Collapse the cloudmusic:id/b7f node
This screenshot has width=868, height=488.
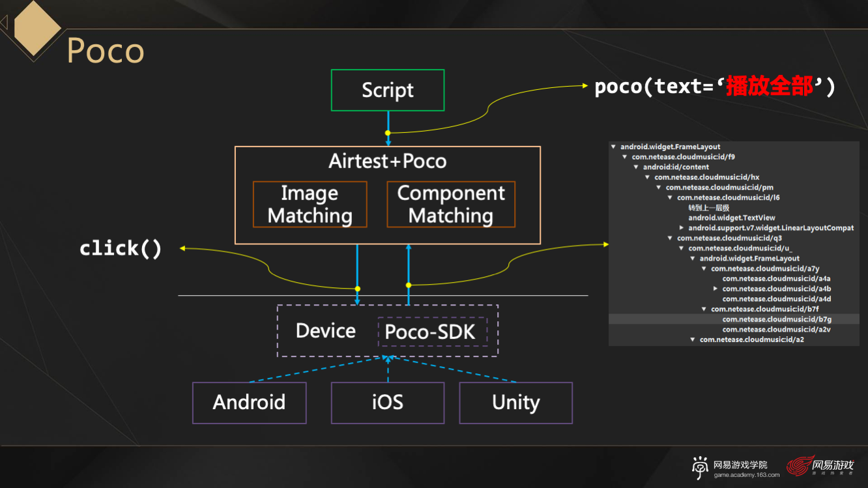[x=704, y=309]
